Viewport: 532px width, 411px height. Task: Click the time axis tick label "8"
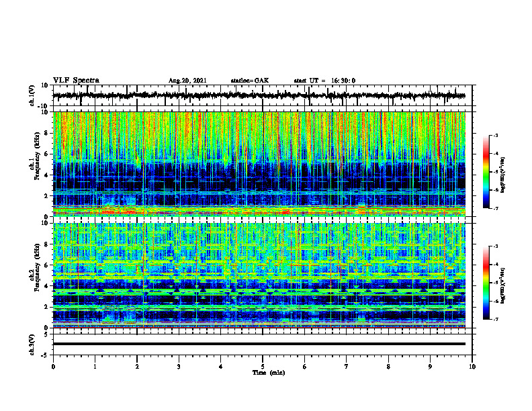(388, 367)
